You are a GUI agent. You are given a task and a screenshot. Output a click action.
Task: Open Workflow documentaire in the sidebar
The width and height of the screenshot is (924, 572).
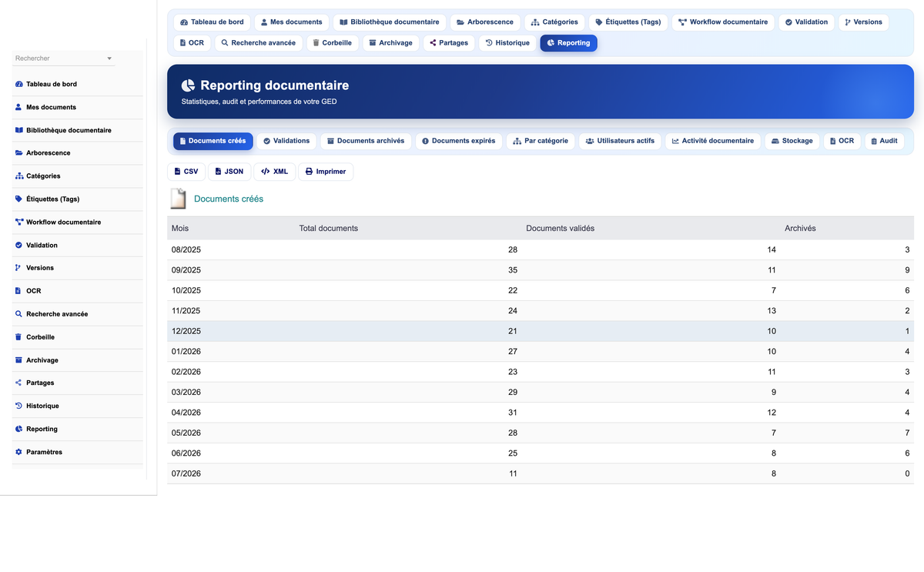[x=78, y=222]
